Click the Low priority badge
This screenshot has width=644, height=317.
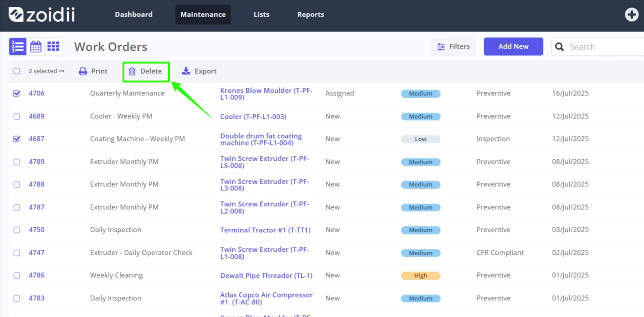coord(421,139)
